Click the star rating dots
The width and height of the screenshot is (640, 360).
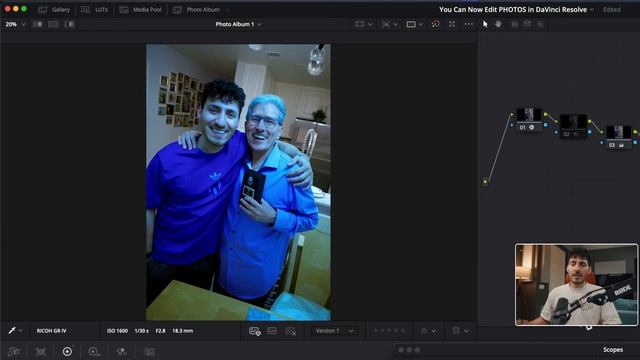click(389, 331)
